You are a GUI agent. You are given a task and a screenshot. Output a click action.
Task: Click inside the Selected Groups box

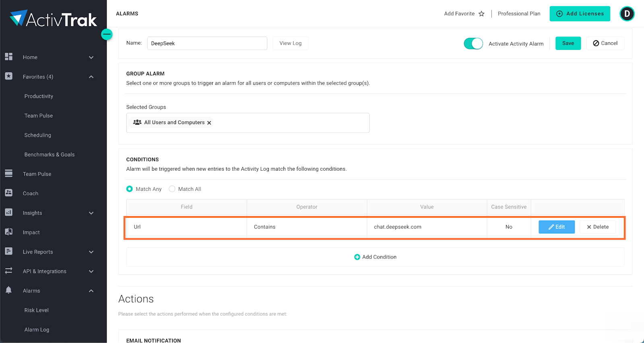[248, 123]
